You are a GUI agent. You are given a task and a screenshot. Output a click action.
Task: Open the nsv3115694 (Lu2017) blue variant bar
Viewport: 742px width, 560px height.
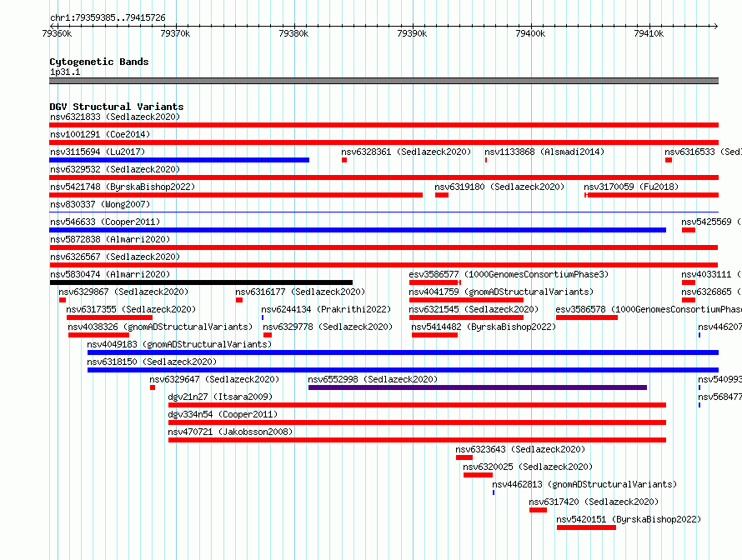[x=179, y=160]
